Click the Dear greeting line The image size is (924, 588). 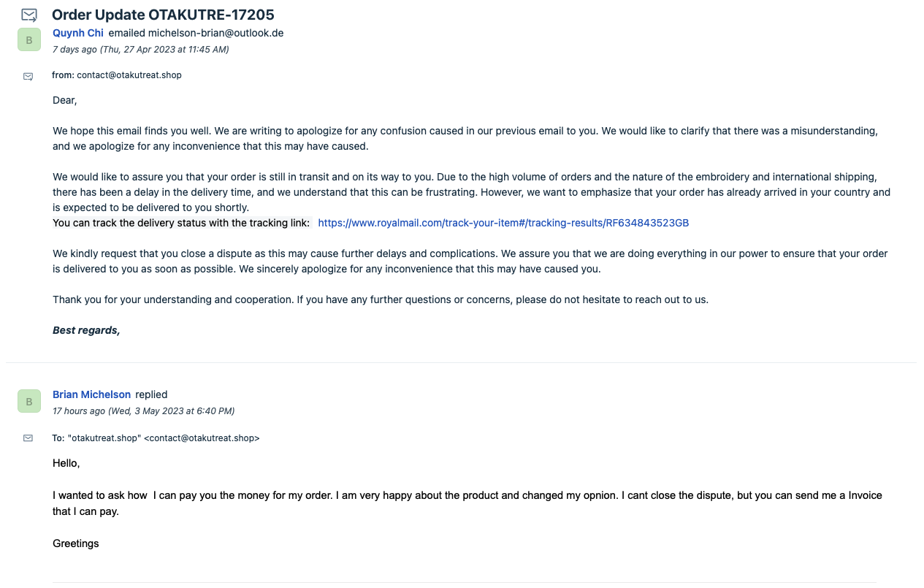pos(64,100)
